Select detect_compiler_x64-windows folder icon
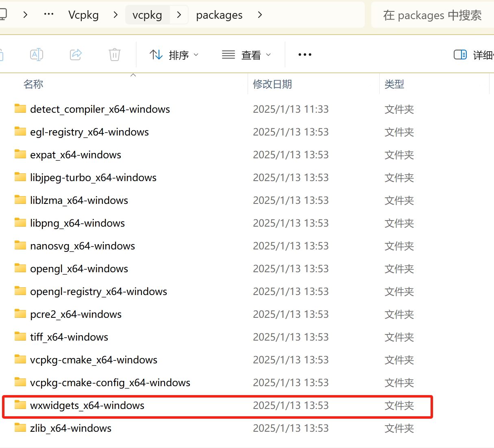 [x=20, y=109]
